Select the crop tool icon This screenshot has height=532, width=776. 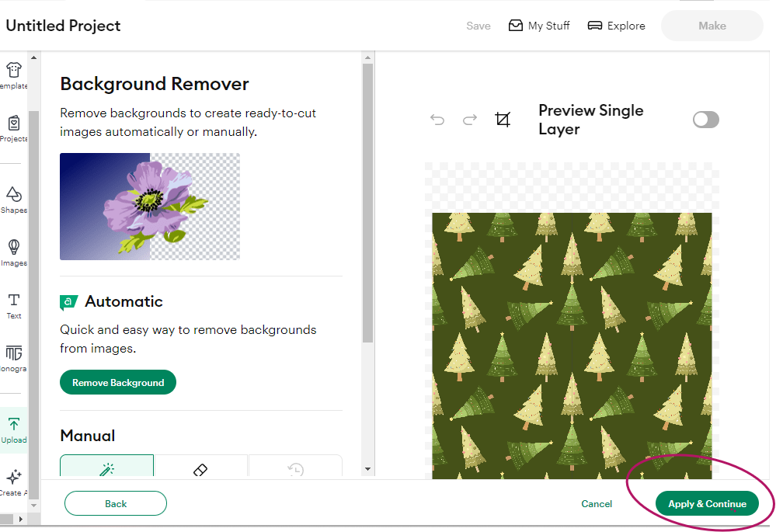(x=503, y=120)
